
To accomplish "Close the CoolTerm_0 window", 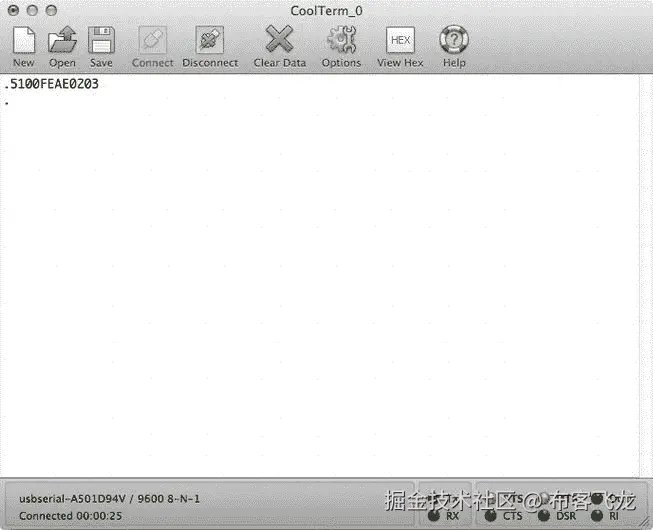I will pyautogui.click(x=13, y=10).
